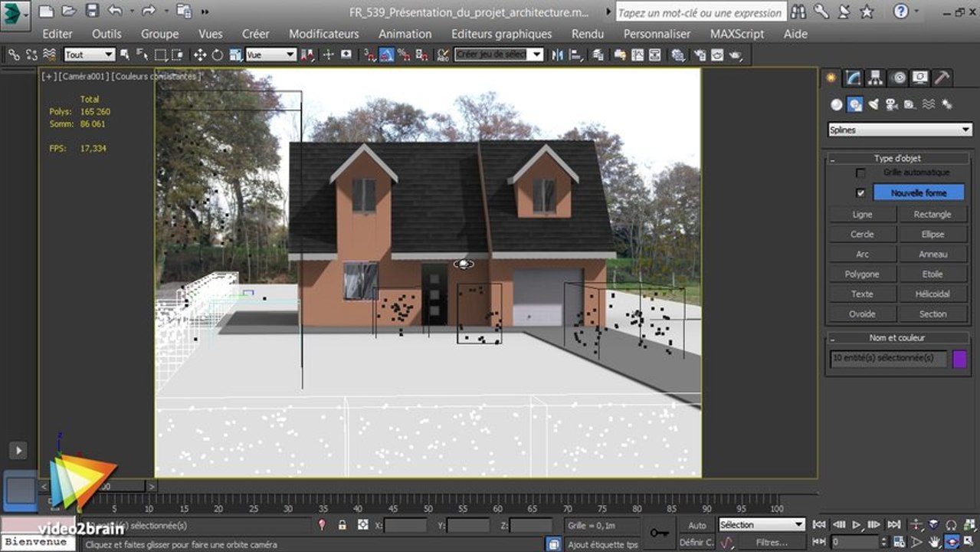Activate the Select and Rotate tool
The image size is (980, 552).
pos(218,54)
